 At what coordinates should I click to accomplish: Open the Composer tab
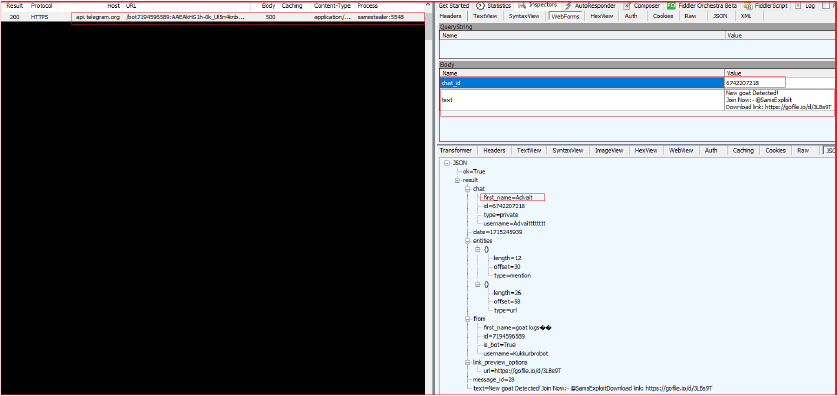click(x=641, y=5)
